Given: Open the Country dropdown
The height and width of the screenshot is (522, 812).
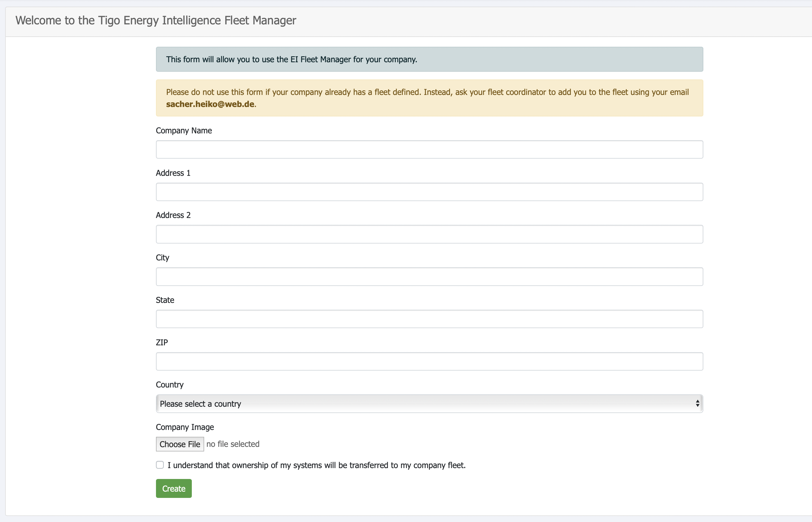Looking at the screenshot, I should pos(429,404).
